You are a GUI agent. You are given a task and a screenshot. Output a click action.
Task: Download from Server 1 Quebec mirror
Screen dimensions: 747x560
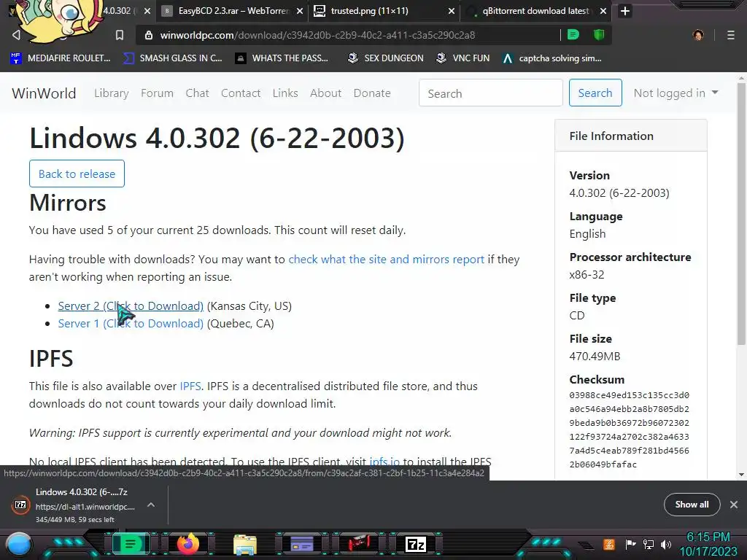[x=131, y=323]
